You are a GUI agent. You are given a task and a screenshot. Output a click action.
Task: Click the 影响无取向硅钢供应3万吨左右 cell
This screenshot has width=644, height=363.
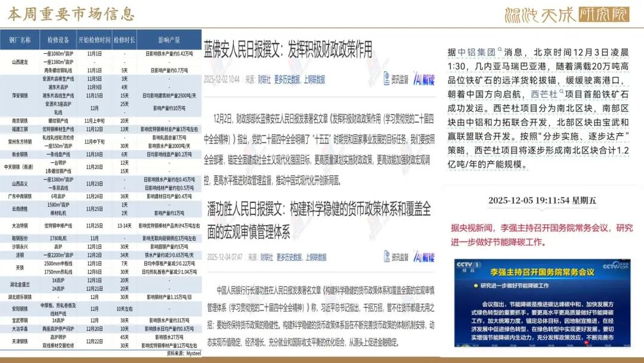click(169, 238)
